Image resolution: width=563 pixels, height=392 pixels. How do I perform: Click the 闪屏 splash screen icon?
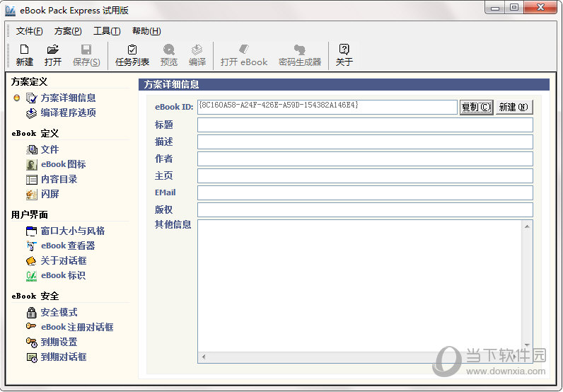pyautogui.click(x=32, y=195)
